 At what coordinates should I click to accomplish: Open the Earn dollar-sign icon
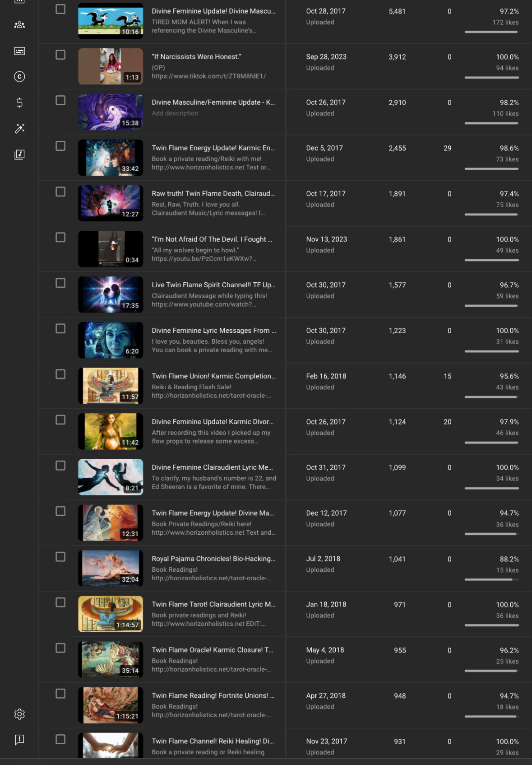19,103
